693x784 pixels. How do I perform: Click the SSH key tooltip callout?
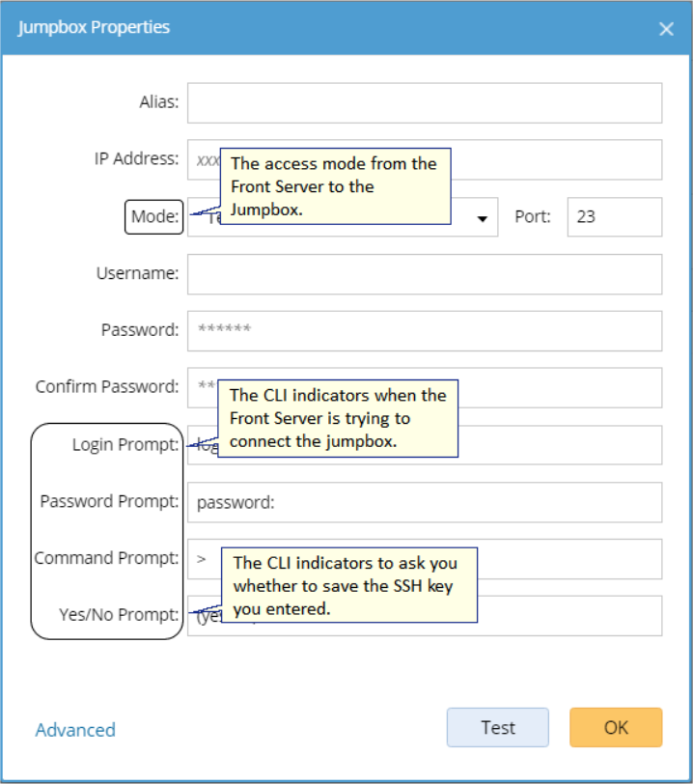click(349, 585)
